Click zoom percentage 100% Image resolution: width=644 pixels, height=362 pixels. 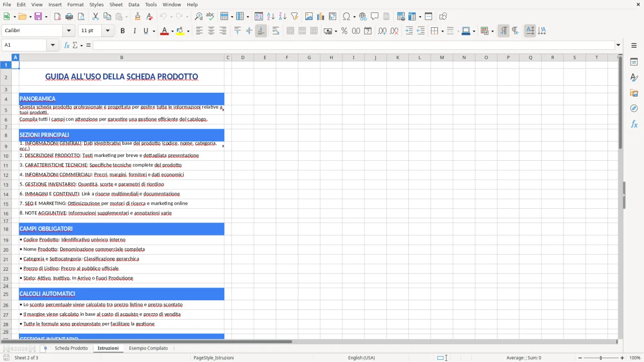pyautogui.click(x=635, y=358)
